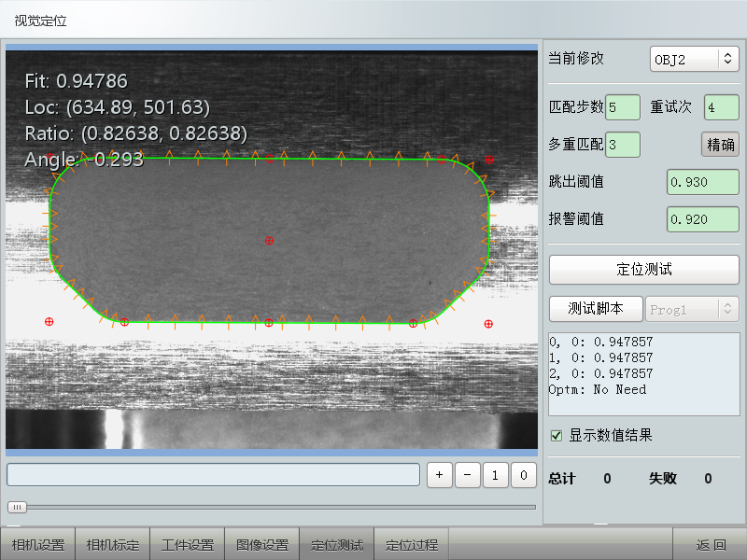
Task: Open the OBJ2 dropdown
Action: pyautogui.click(x=694, y=59)
